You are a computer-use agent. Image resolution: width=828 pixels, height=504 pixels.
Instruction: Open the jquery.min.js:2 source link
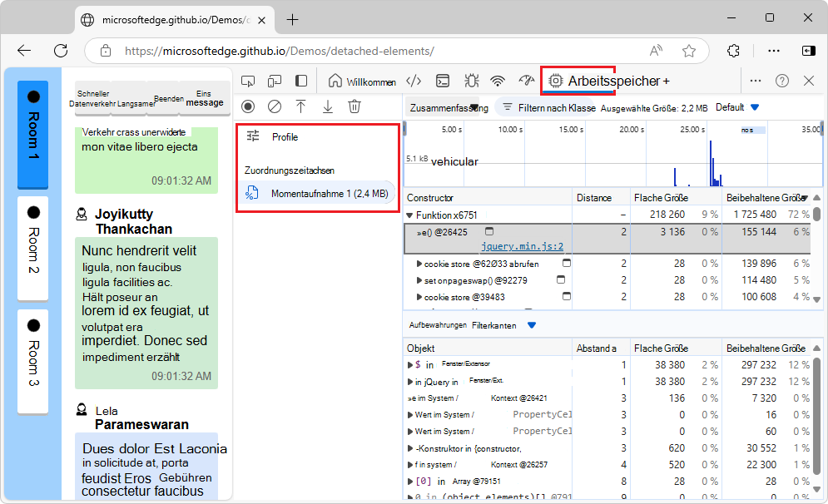point(522,246)
